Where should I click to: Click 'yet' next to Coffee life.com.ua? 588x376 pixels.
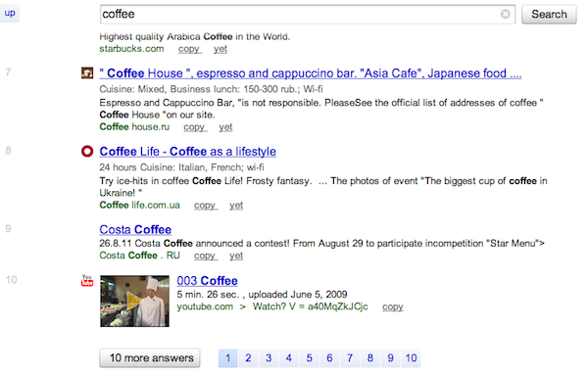point(236,206)
